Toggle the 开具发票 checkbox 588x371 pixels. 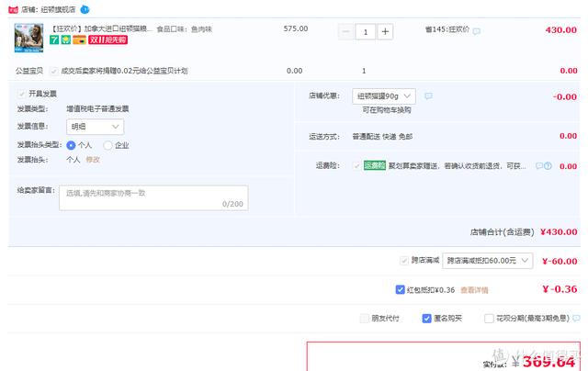(x=21, y=94)
